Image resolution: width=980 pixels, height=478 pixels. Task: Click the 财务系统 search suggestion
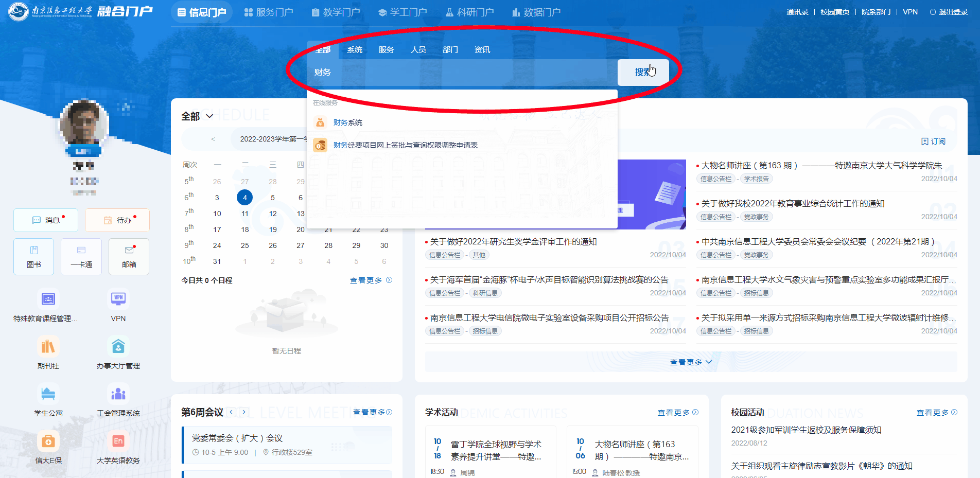tap(347, 122)
